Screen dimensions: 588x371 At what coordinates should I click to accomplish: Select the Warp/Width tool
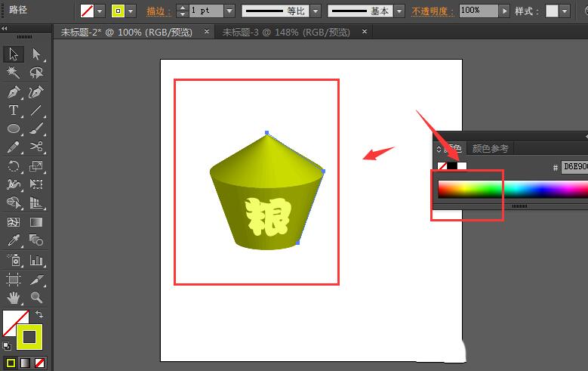pyautogui.click(x=14, y=184)
